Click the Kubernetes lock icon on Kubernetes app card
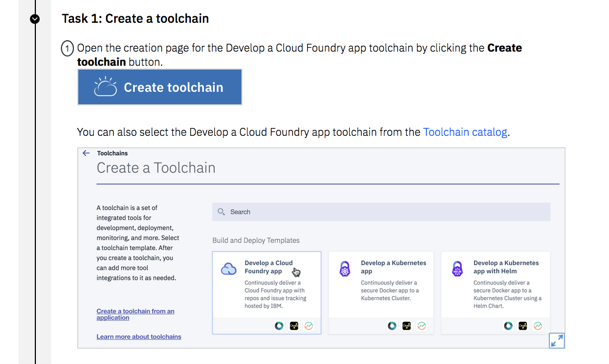 345,268
